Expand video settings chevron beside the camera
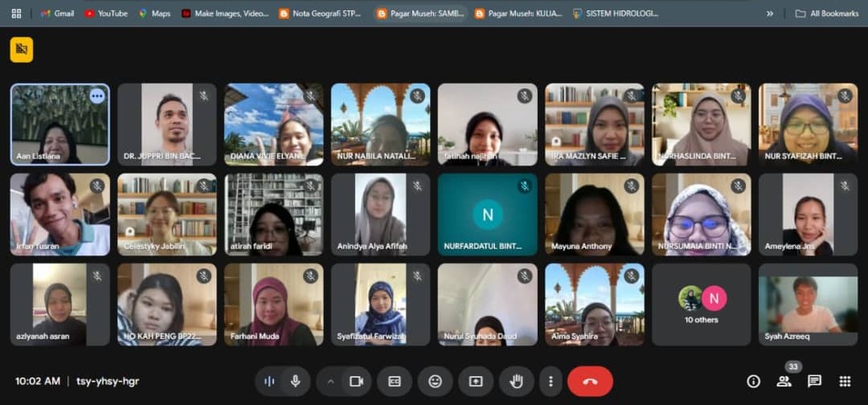The height and width of the screenshot is (405, 868). [330, 381]
